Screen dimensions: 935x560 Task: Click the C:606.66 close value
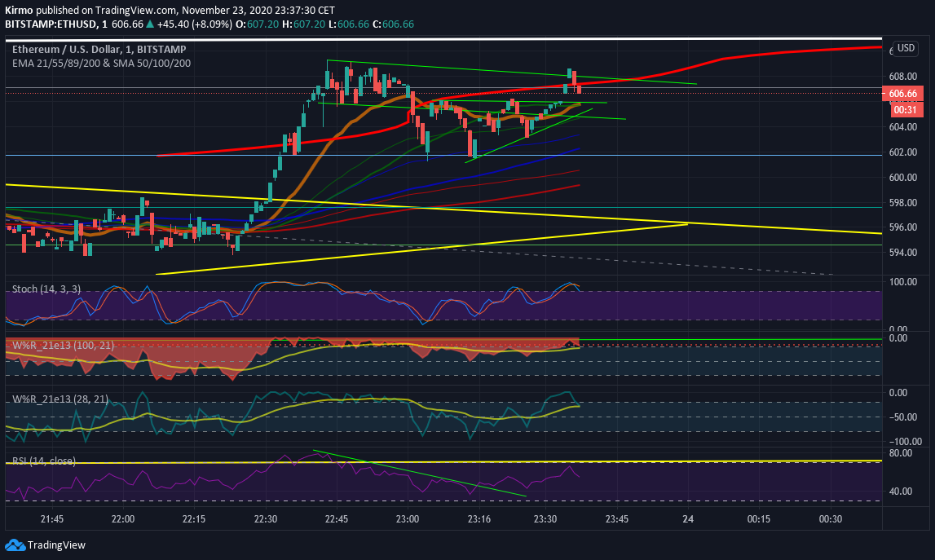[x=393, y=24]
